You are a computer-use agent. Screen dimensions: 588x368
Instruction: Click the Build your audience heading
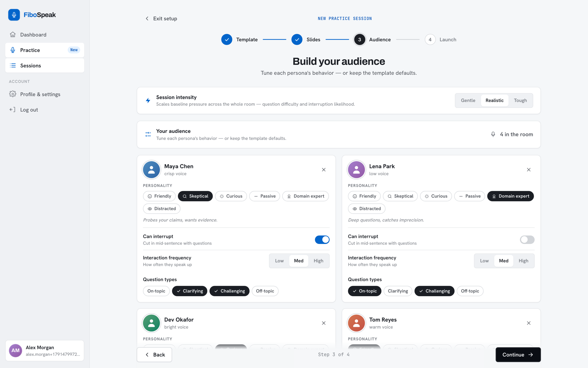click(x=339, y=61)
